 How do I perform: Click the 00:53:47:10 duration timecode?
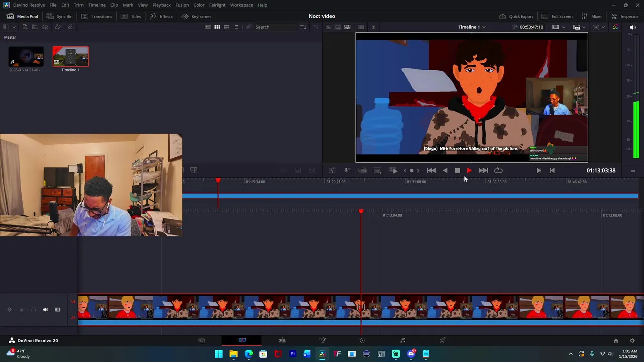[531, 27]
